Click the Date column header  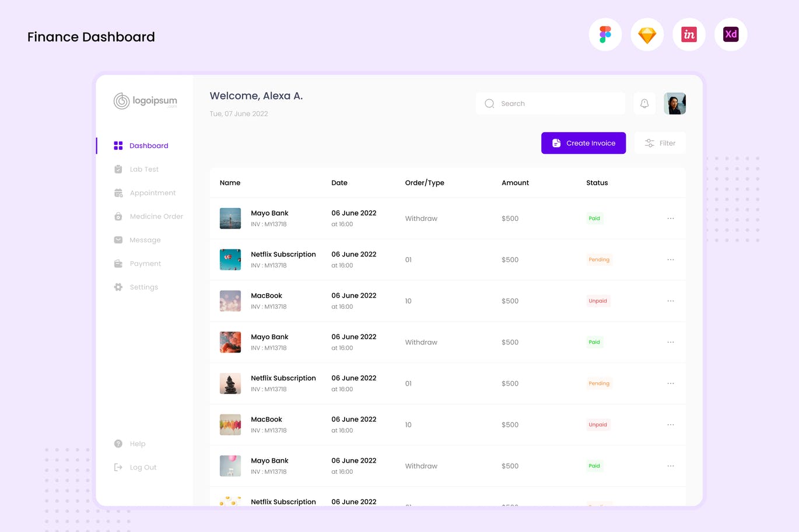[339, 183]
